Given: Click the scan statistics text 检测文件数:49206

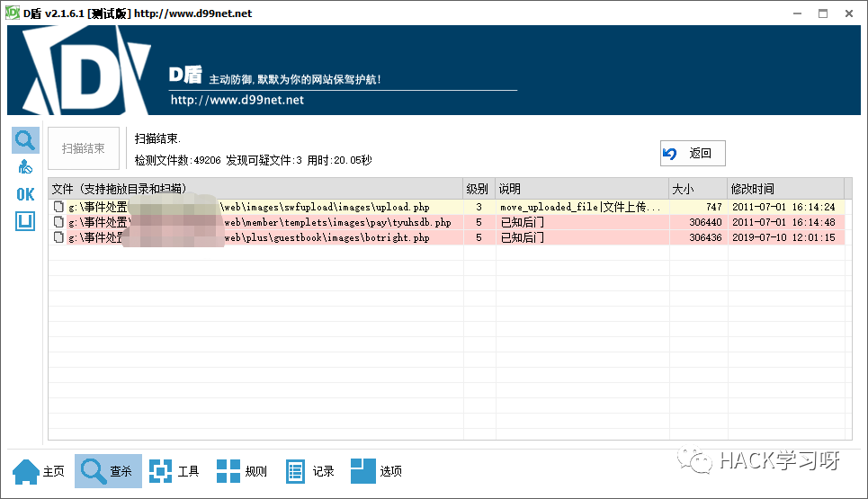Looking at the screenshot, I should (177, 160).
